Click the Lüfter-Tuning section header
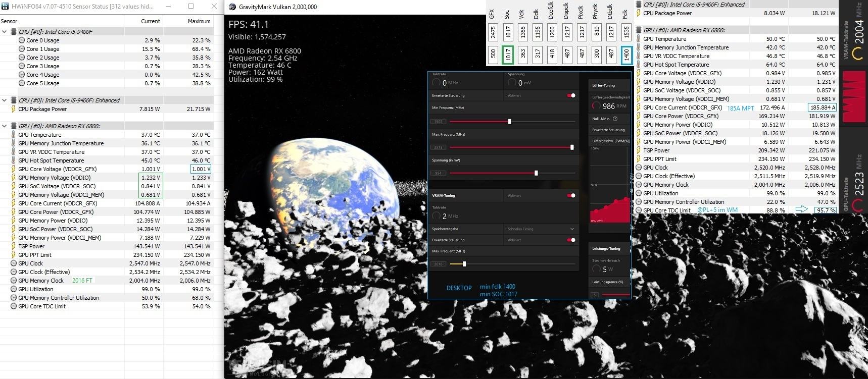 pos(603,85)
